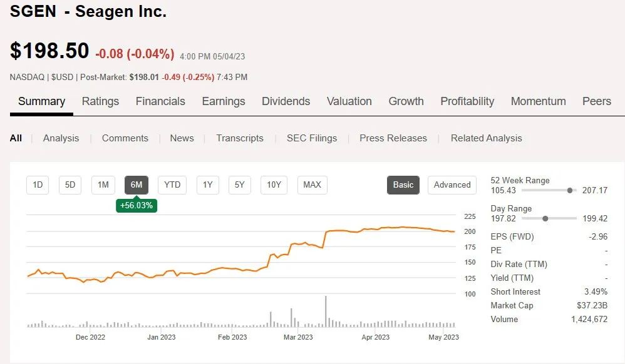Image resolution: width=625 pixels, height=364 pixels.
Task: Click the orange price line near 200
Action: 376,229
